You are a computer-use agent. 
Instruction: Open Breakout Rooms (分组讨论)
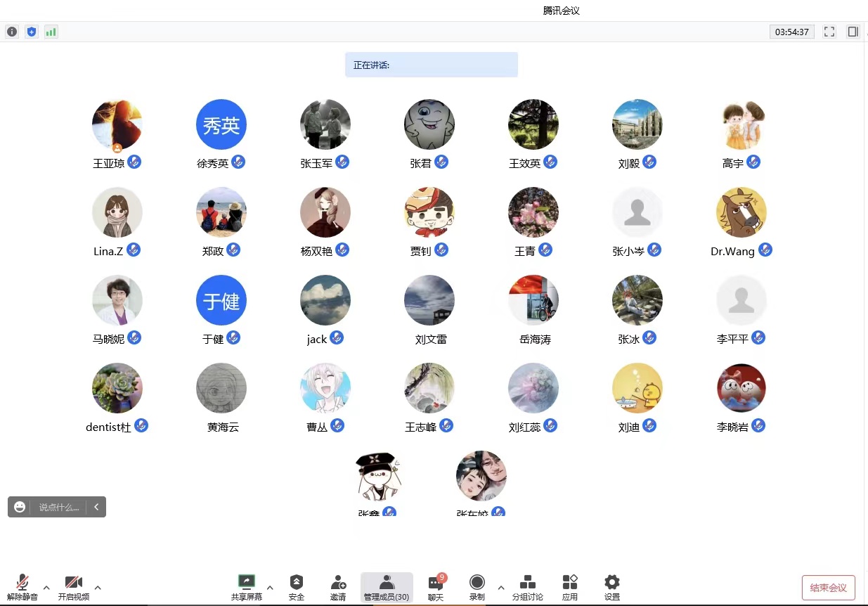click(527, 587)
